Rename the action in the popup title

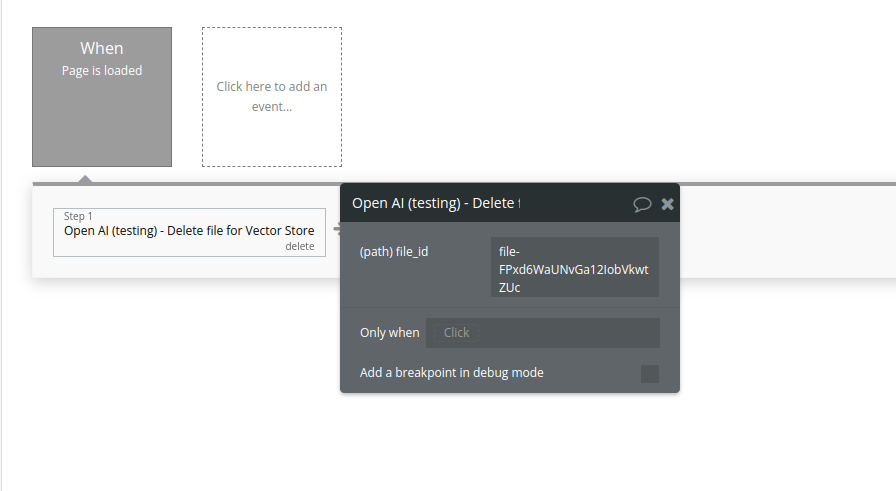coord(436,203)
